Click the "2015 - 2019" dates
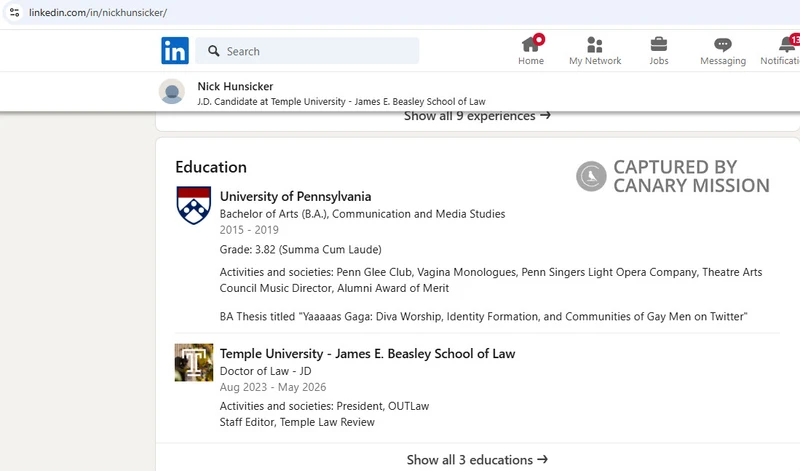Screen dimensions: 800x471 249,230
